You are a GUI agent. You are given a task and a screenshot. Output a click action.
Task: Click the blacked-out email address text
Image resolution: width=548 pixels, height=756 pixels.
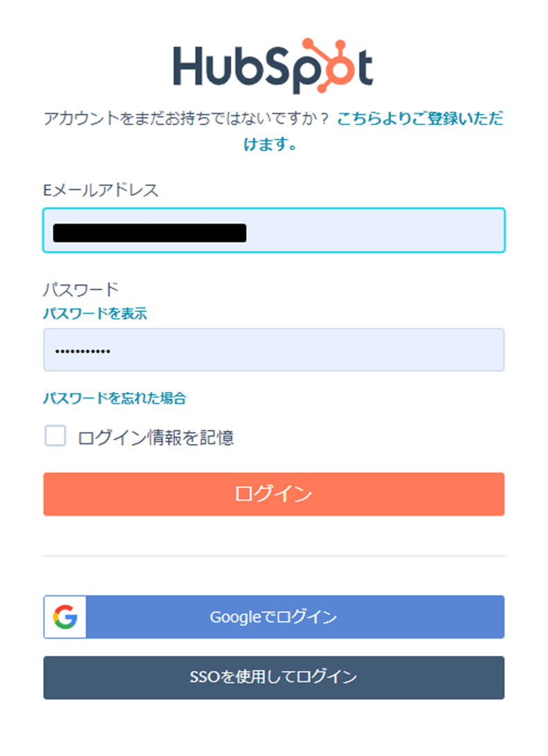[x=149, y=232]
